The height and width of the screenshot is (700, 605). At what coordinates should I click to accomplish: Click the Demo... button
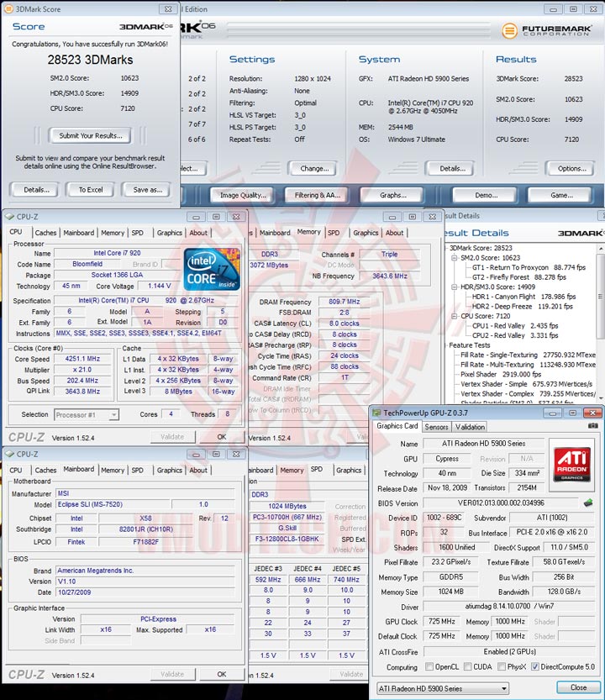486,195
